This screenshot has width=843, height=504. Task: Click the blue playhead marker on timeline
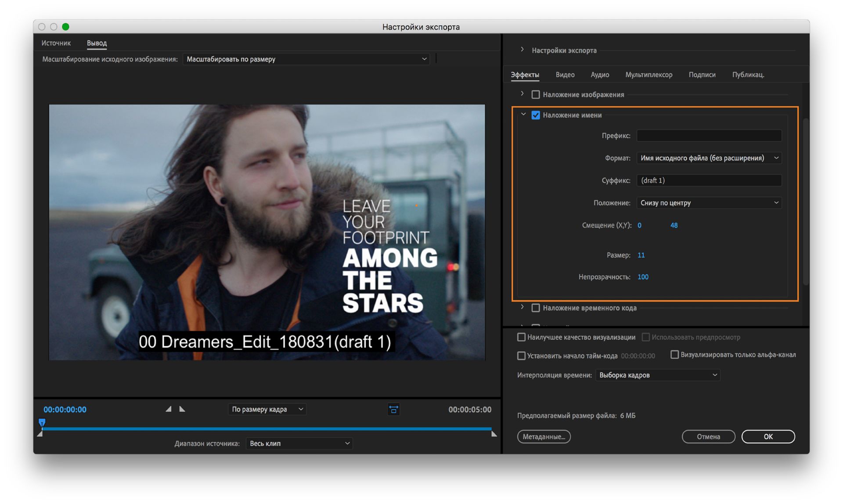pos(42,422)
